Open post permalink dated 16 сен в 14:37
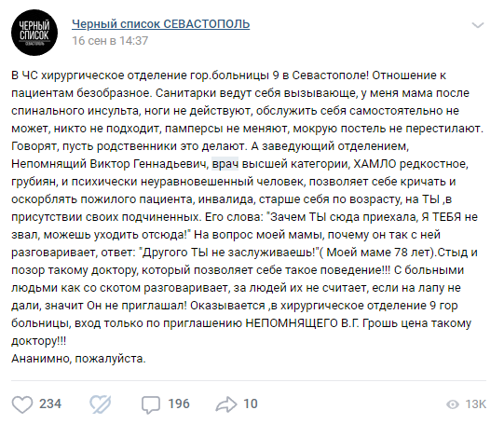504x424 pixels. coord(110,41)
